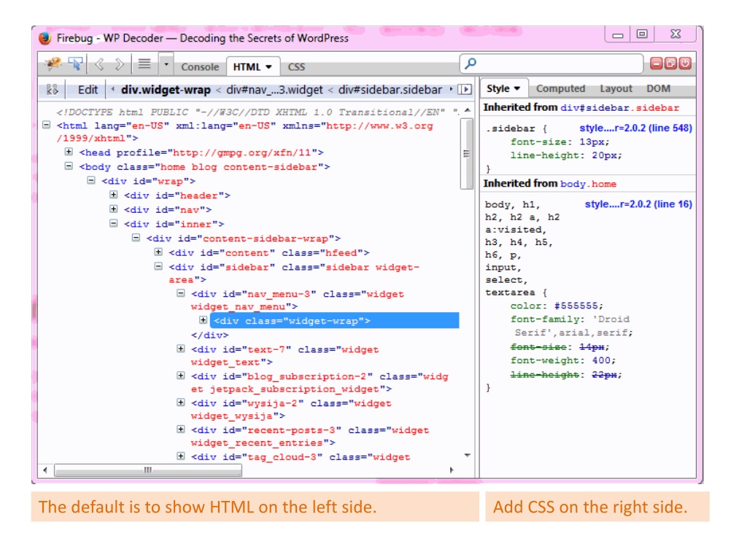Click the Firebug search field
Image resolution: width=747 pixels, height=560 pixels.
coord(551,64)
